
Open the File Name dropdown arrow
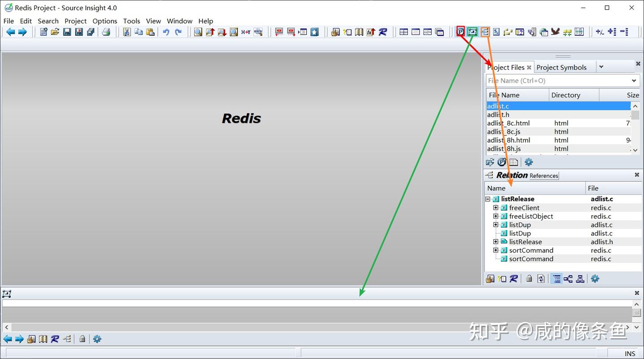634,81
